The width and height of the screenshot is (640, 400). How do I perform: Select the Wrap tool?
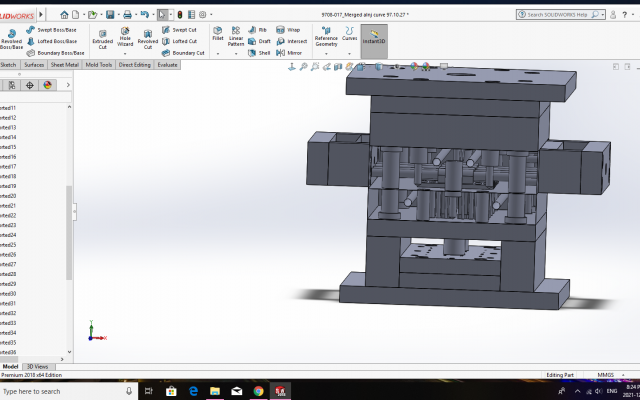click(288, 30)
